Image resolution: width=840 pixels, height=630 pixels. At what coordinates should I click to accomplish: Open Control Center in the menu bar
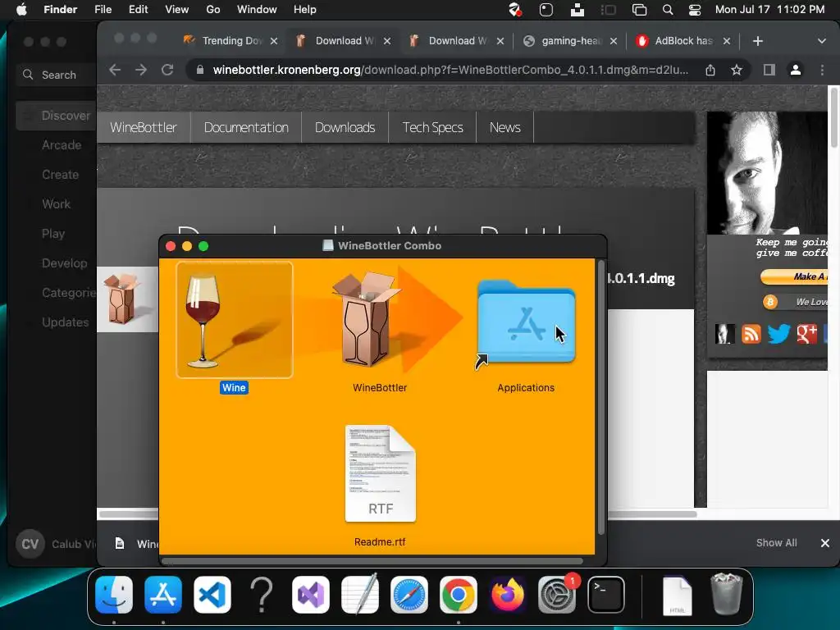[x=694, y=10]
